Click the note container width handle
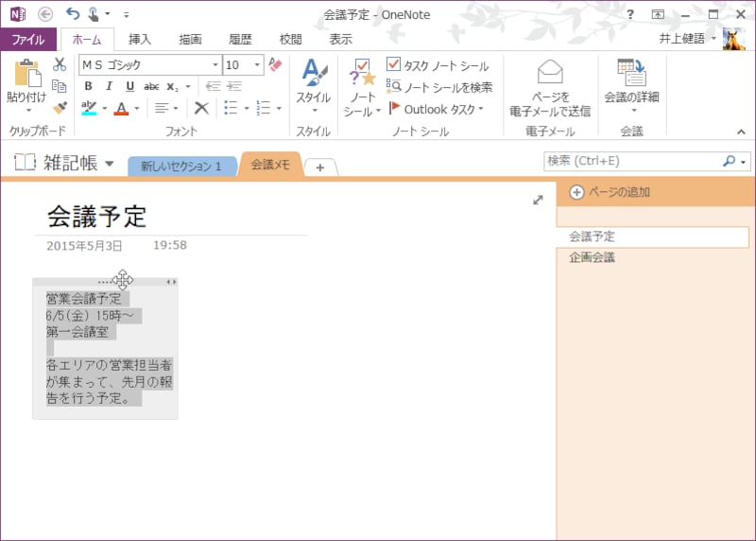The width and height of the screenshot is (756, 541). coord(171,282)
